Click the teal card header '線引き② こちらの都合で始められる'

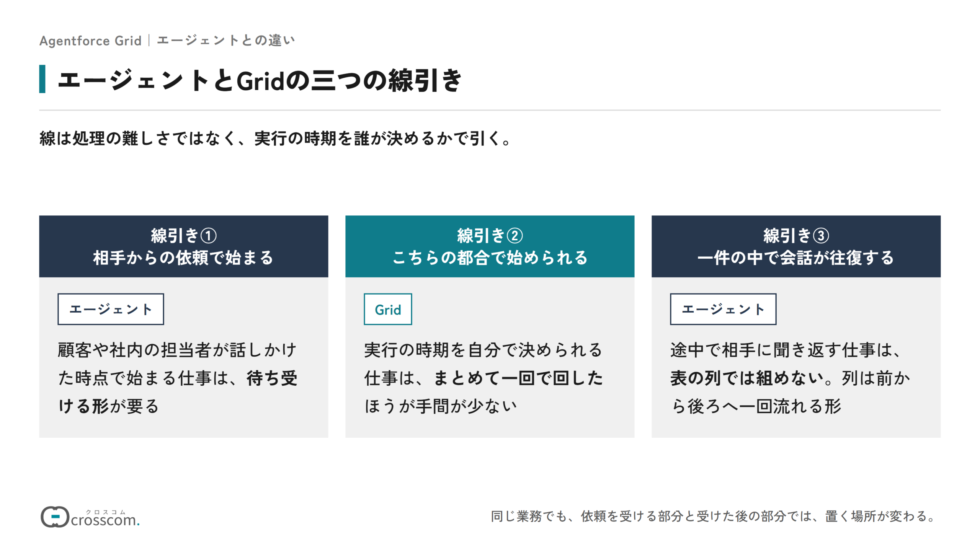(490, 246)
